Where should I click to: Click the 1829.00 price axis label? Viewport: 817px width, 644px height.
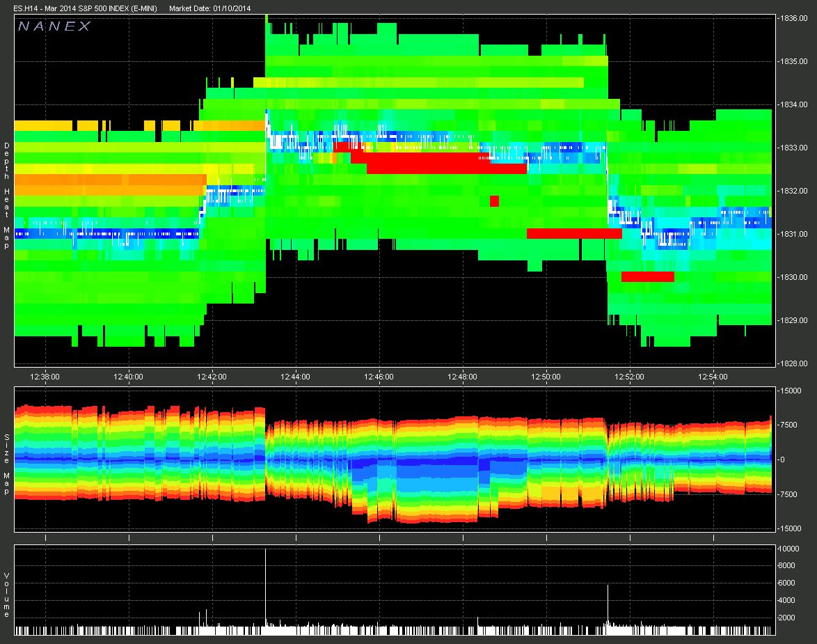(793, 320)
